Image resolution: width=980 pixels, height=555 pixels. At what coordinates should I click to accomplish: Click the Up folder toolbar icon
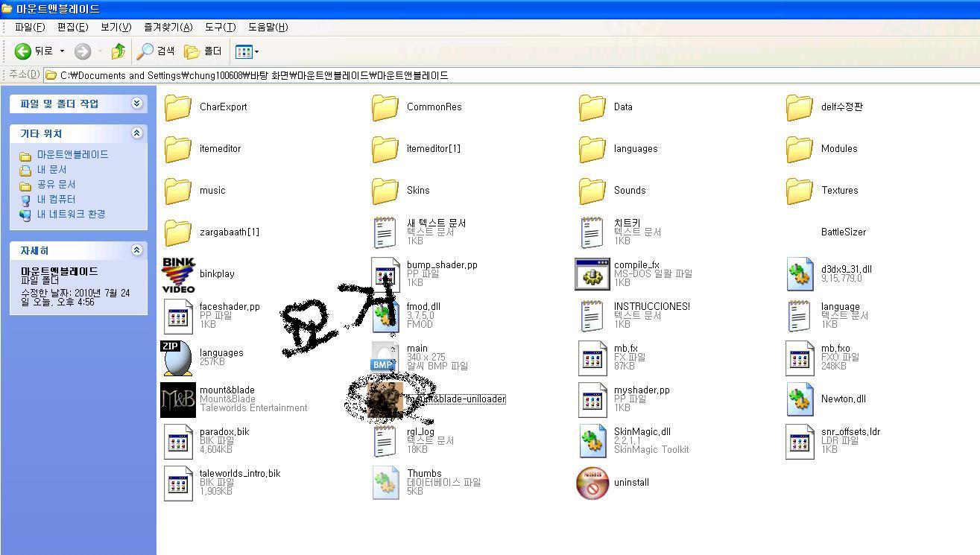point(118,51)
